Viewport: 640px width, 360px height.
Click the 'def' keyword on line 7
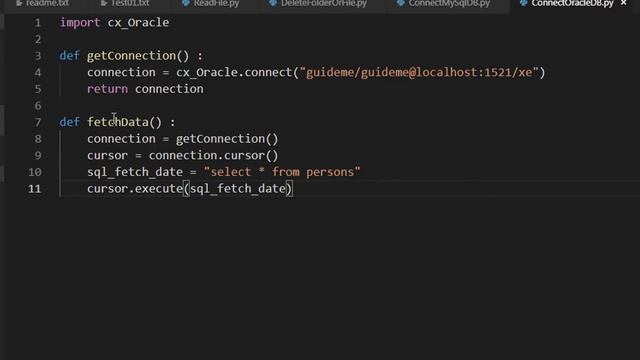[70, 122]
